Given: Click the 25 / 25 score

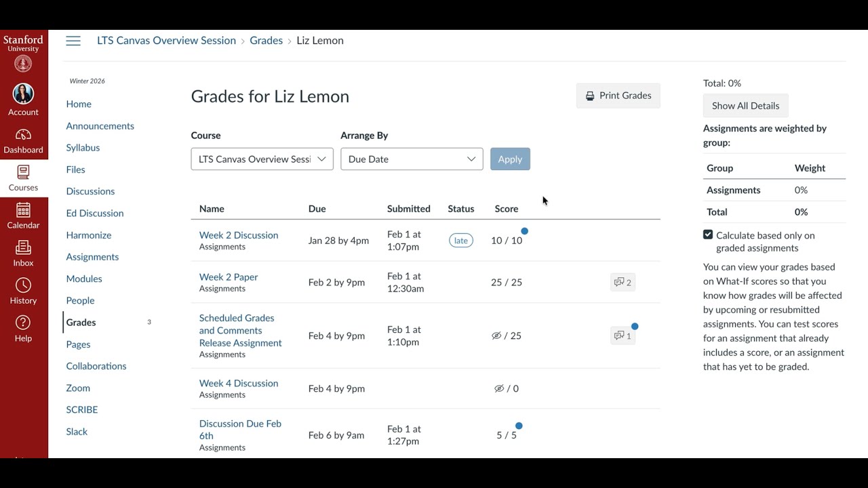Looking at the screenshot, I should [x=507, y=283].
